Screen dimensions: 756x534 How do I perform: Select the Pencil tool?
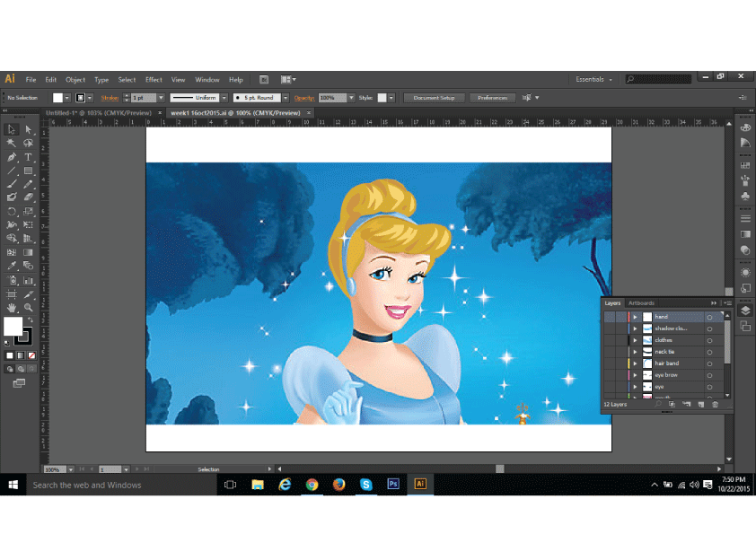click(28, 184)
